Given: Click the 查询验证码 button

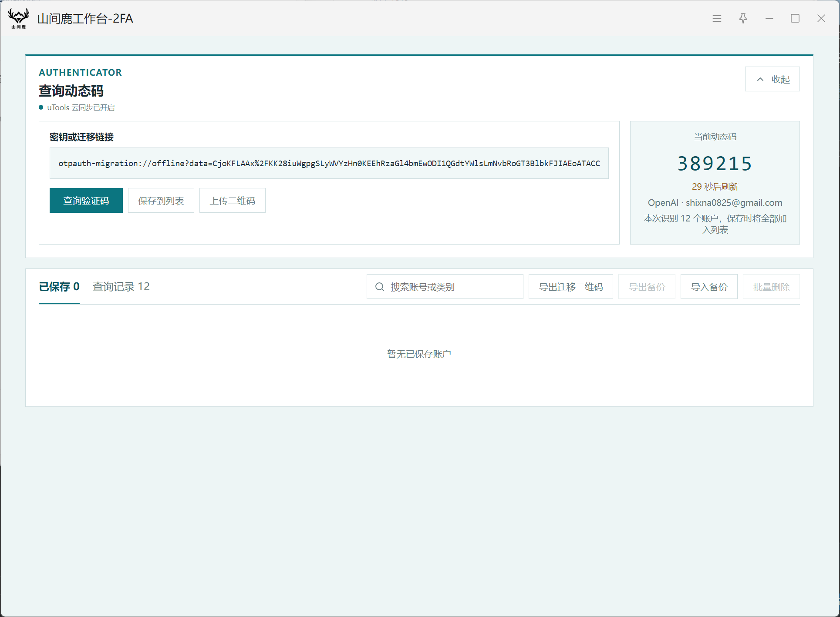Looking at the screenshot, I should coord(86,201).
